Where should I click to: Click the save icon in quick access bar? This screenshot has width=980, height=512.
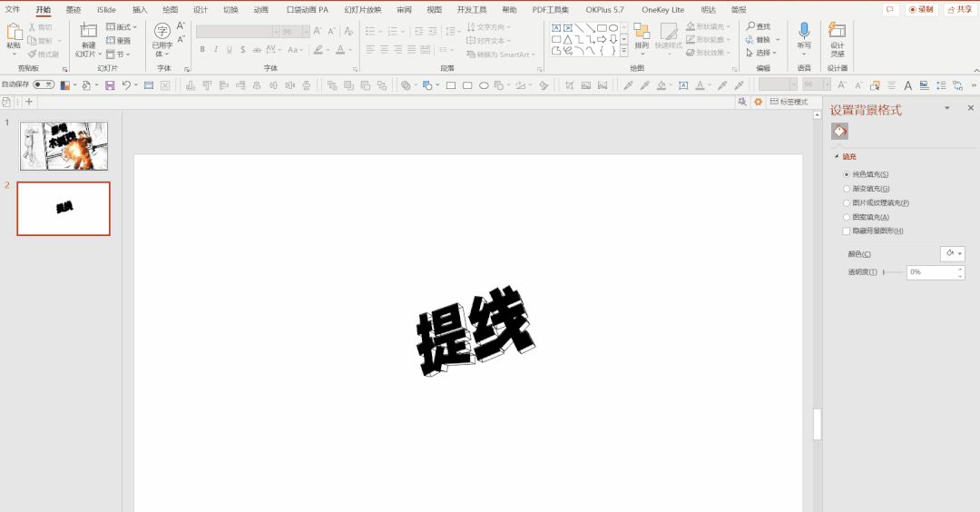tap(110, 85)
